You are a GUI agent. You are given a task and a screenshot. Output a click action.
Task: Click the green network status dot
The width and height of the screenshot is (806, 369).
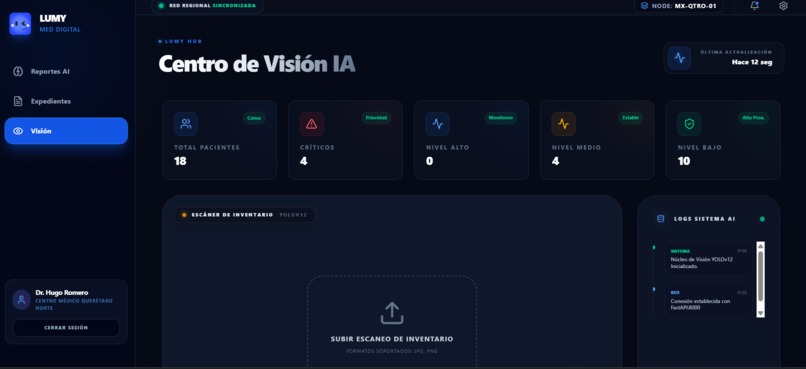(x=161, y=6)
